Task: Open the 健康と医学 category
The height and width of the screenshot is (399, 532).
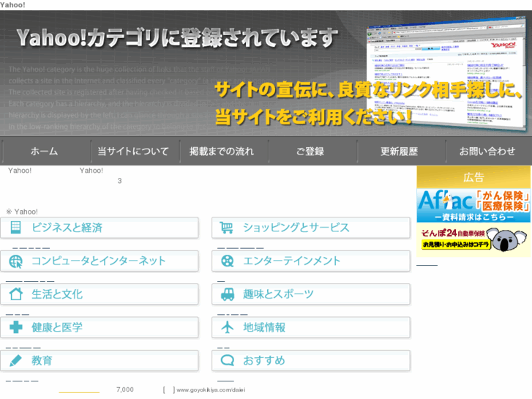Action: pyautogui.click(x=100, y=327)
